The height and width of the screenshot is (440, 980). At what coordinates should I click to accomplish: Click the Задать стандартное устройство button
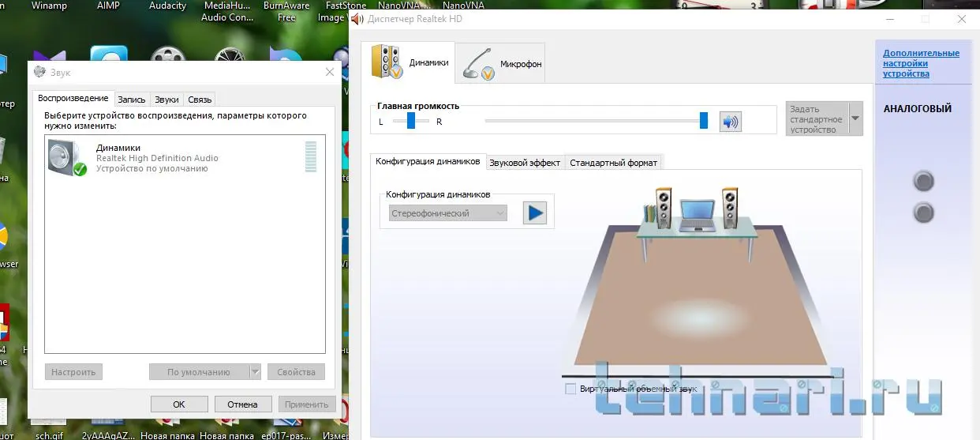tap(817, 118)
